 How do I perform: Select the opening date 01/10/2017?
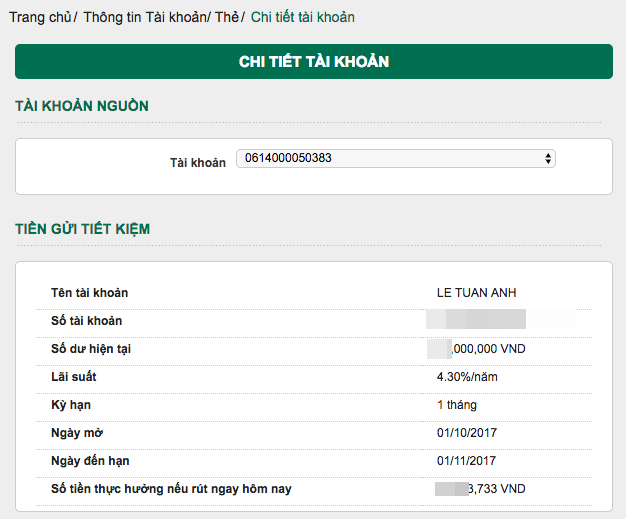(466, 433)
